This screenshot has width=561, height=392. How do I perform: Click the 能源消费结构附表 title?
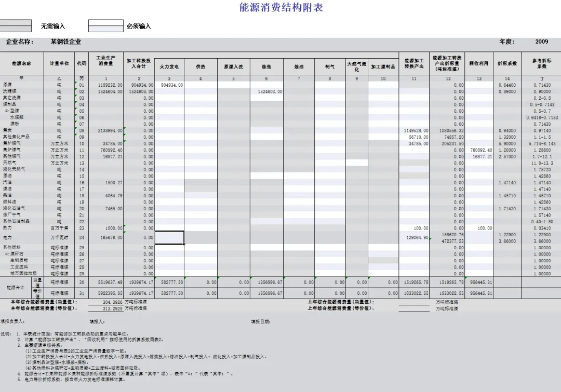pyautogui.click(x=281, y=7)
